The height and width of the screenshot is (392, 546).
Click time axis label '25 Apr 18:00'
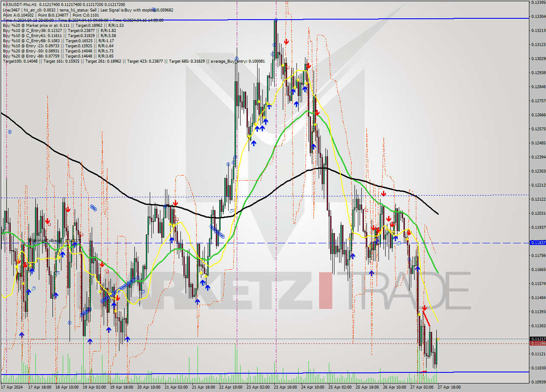pyautogui.click(x=367, y=387)
